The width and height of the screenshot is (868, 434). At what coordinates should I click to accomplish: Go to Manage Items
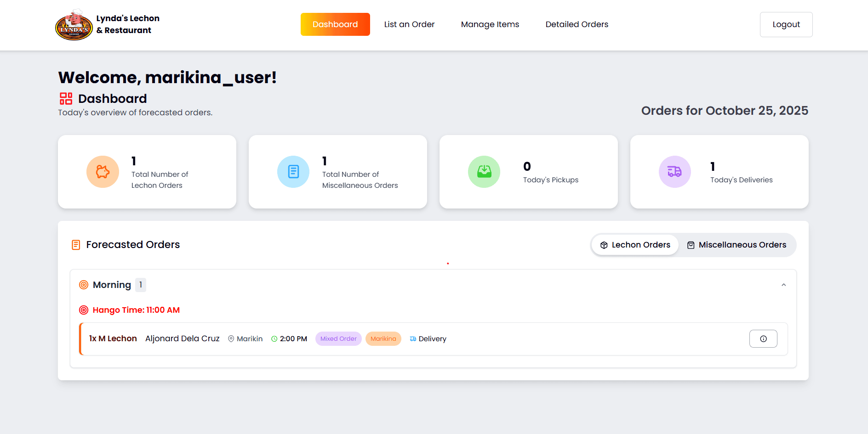point(490,24)
